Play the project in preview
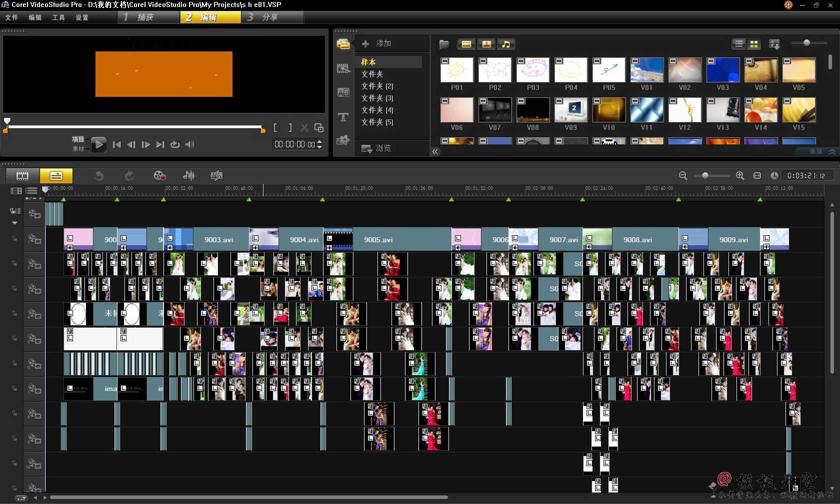This screenshot has width=840, height=504. [98, 144]
